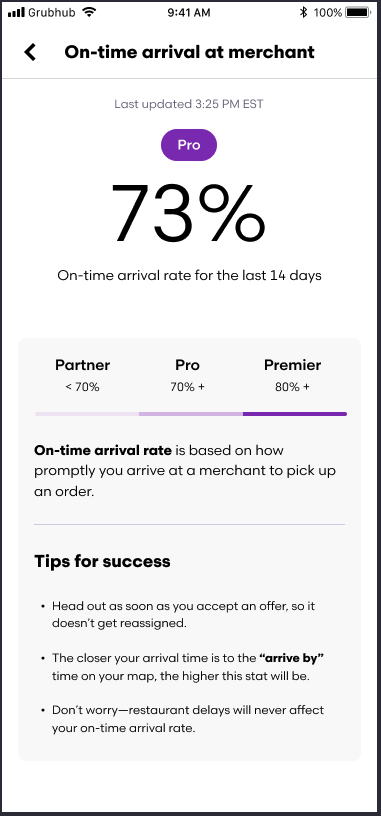The image size is (381, 816).
Task: Tap the page title On-time arrival at merchant
Action: pos(189,52)
